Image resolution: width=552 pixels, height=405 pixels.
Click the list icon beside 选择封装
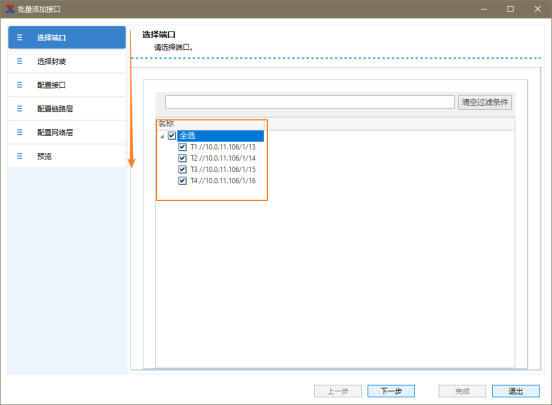tap(19, 61)
